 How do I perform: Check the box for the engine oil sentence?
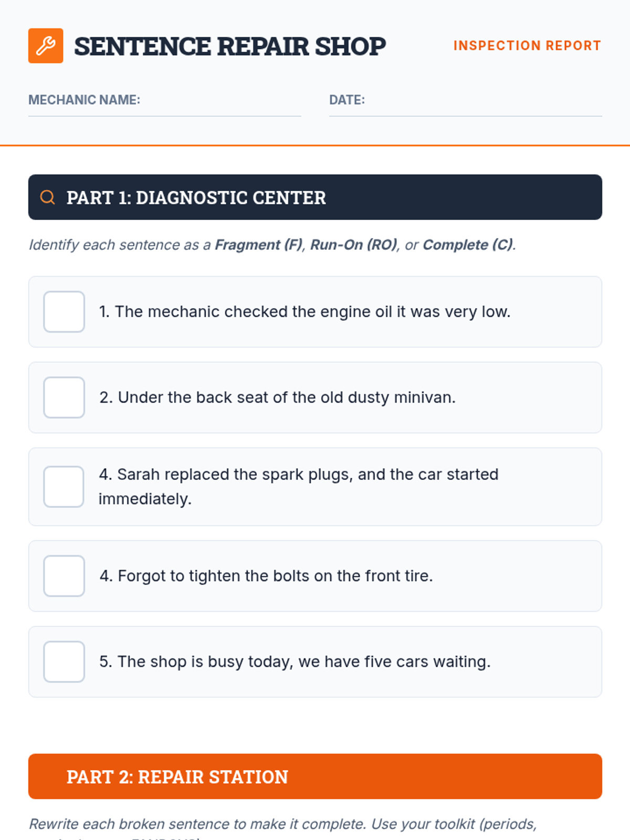tap(64, 312)
